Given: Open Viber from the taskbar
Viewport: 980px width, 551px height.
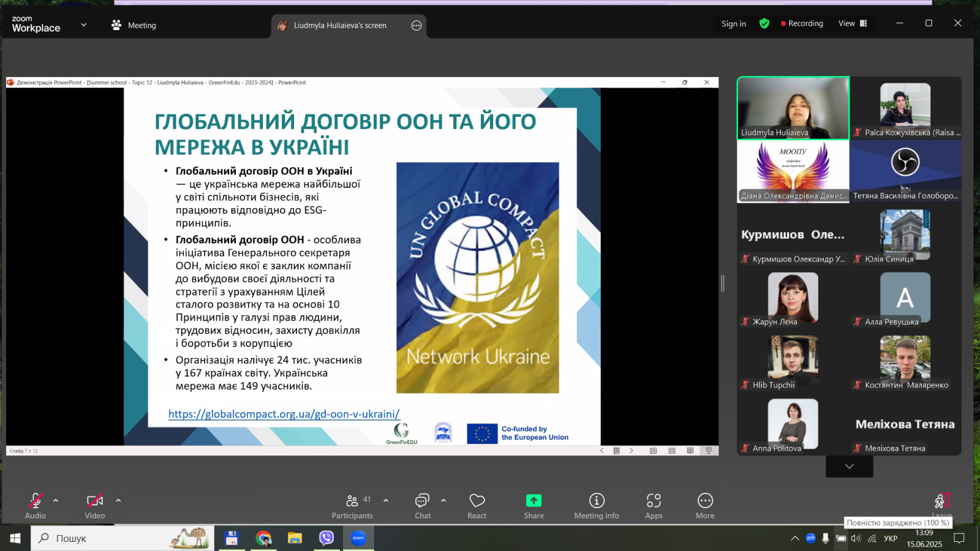Looking at the screenshot, I should [326, 538].
